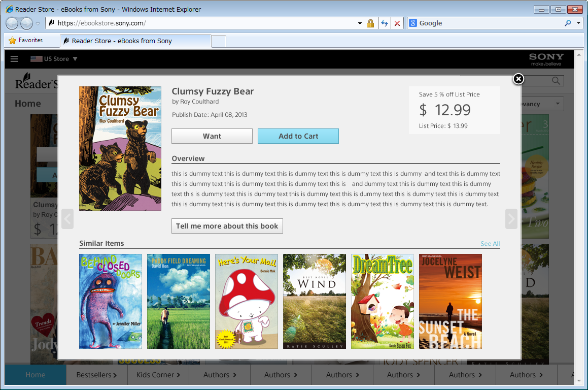Click the Internet Explorer title bar icon

coord(9,9)
